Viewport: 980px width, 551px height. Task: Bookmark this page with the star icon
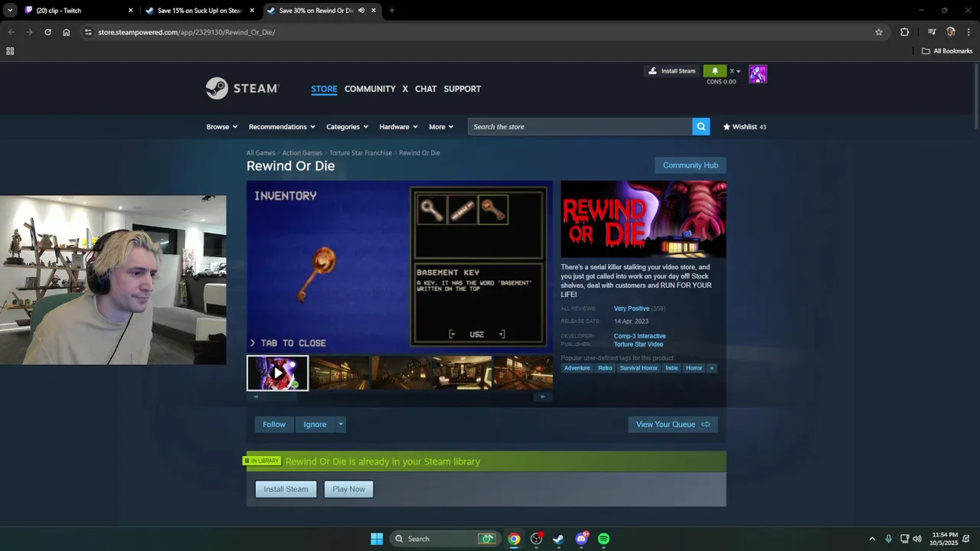click(x=879, y=32)
